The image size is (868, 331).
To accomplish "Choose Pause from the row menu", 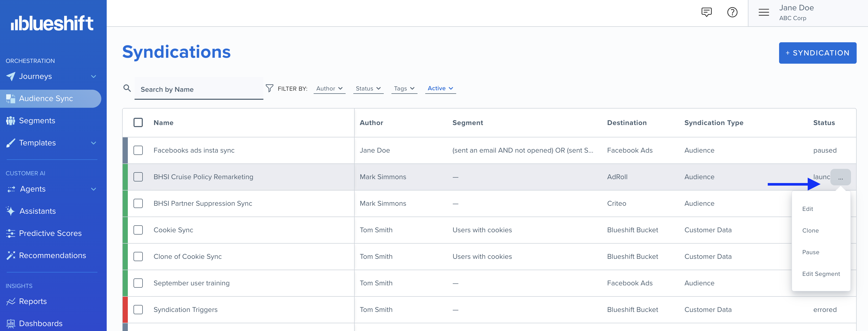I will click(x=810, y=252).
